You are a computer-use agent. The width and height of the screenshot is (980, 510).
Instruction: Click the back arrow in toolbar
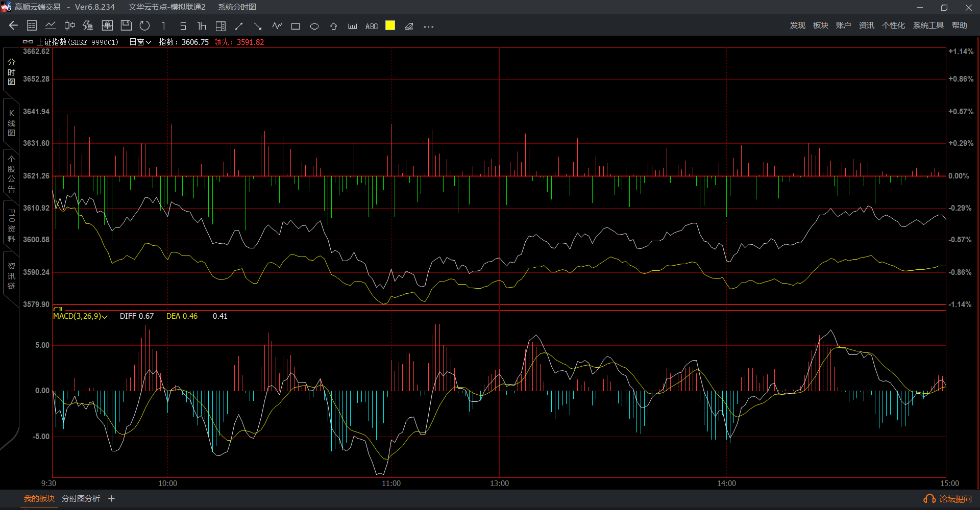pyautogui.click(x=13, y=26)
